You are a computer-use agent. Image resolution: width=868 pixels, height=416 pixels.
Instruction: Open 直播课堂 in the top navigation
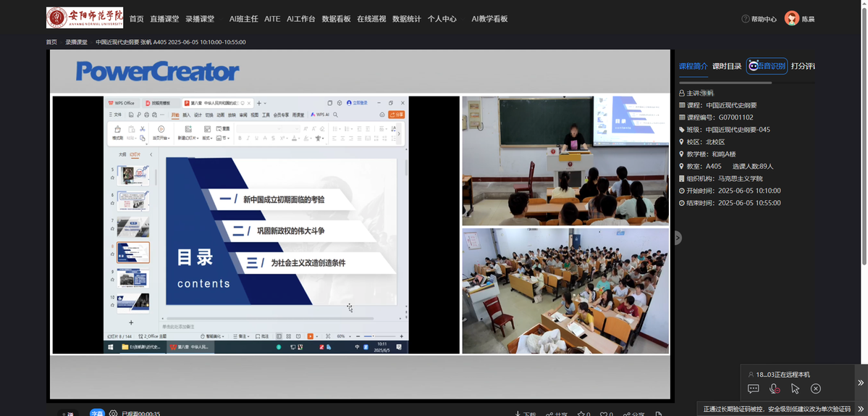pyautogui.click(x=165, y=19)
